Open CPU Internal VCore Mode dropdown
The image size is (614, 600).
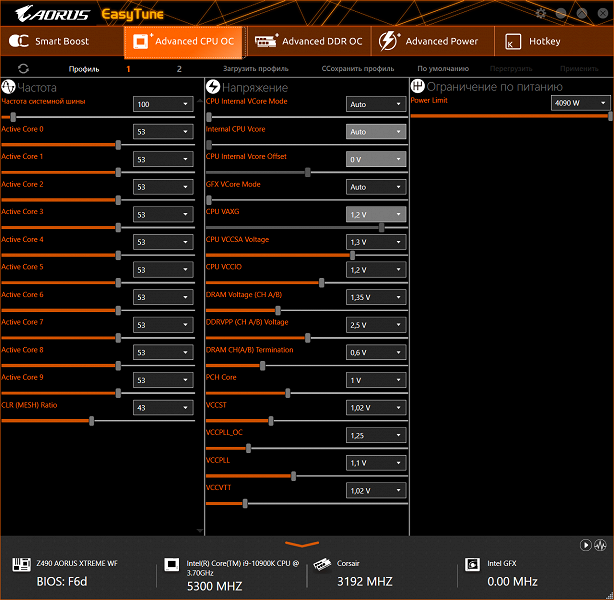point(376,104)
